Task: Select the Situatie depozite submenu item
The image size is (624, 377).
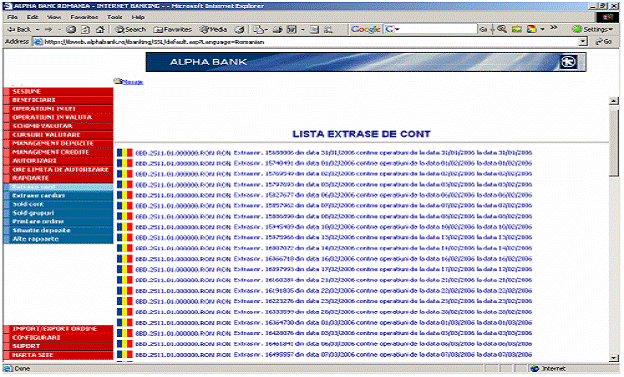Action: [x=58, y=230]
